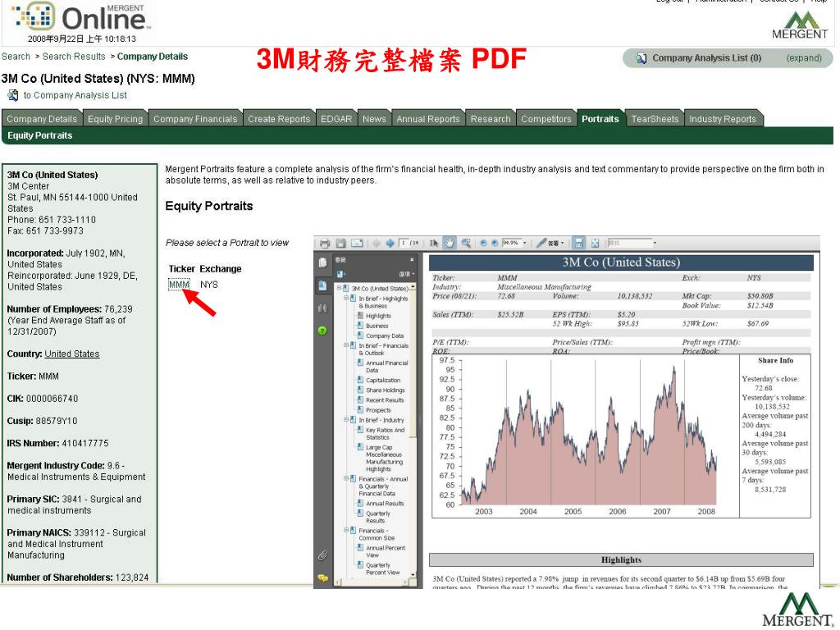Image resolution: width=840 pixels, height=630 pixels.
Task: Follow the Search breadcrumb link
Action: point(16,57)
